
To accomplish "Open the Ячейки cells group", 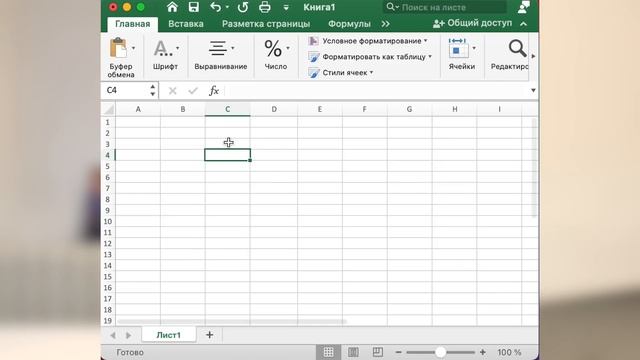I will (x=462, y=55).
